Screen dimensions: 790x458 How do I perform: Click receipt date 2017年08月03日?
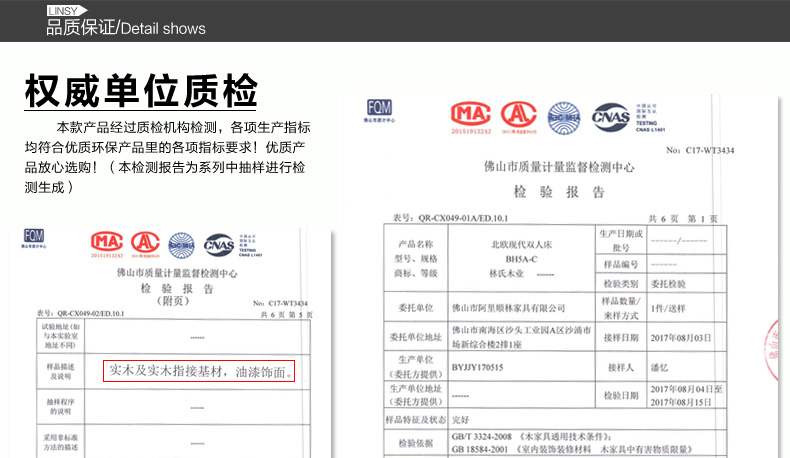pos(681,338)
